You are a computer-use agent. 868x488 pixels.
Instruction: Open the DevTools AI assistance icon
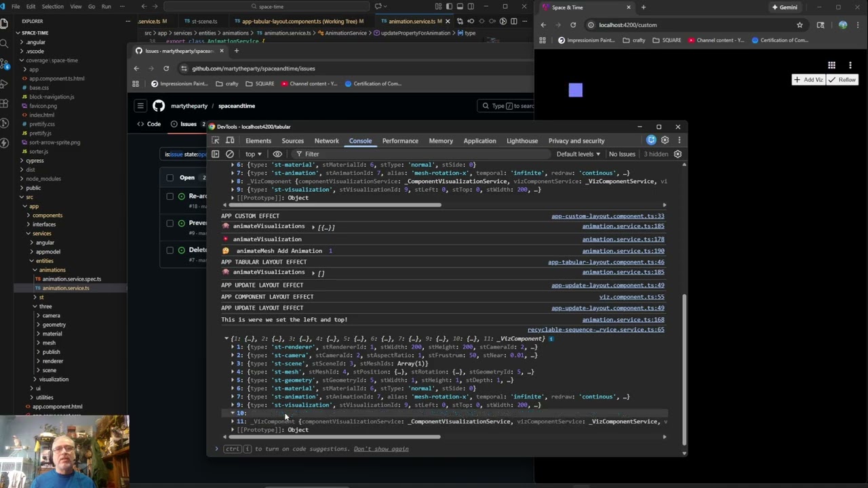(x=651, y=140)
